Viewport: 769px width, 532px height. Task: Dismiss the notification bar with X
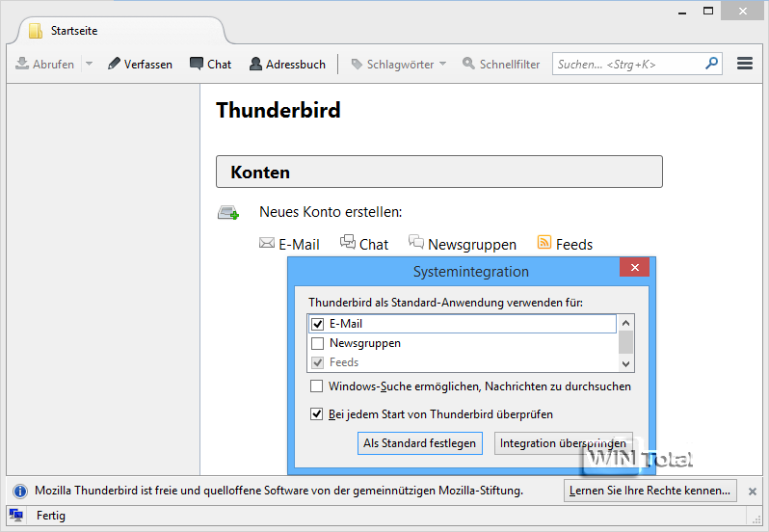click(753, 491)
